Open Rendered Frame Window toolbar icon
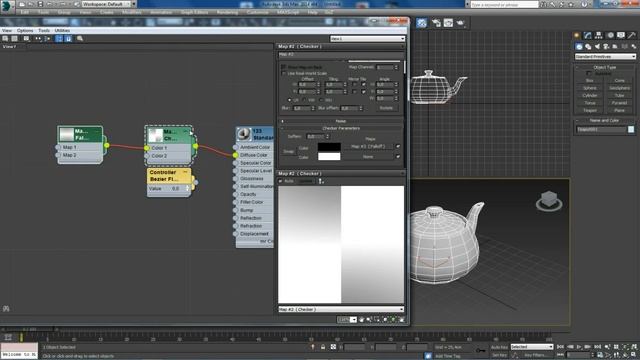The height and width of the screenshot is (360, 640). [x=449, y=23]
